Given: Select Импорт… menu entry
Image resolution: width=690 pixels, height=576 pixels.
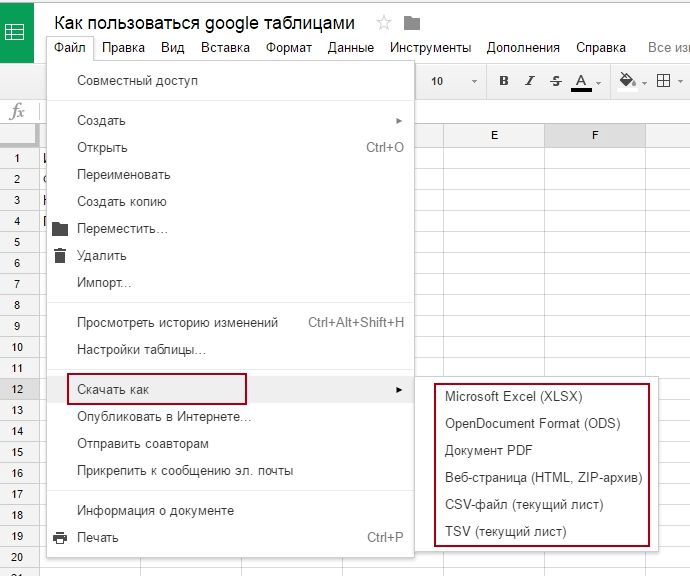Looking at the screenshot, I should coord(231,282).
